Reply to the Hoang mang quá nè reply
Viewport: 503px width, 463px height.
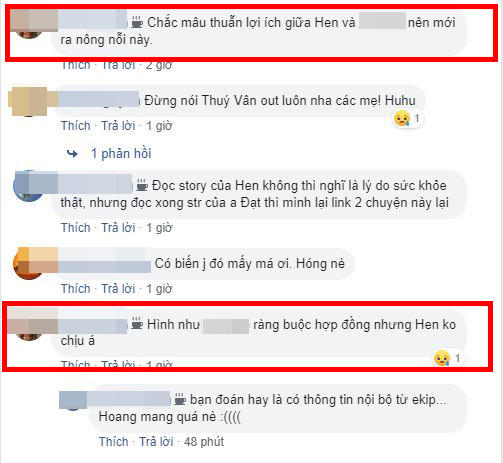[156, 442]
